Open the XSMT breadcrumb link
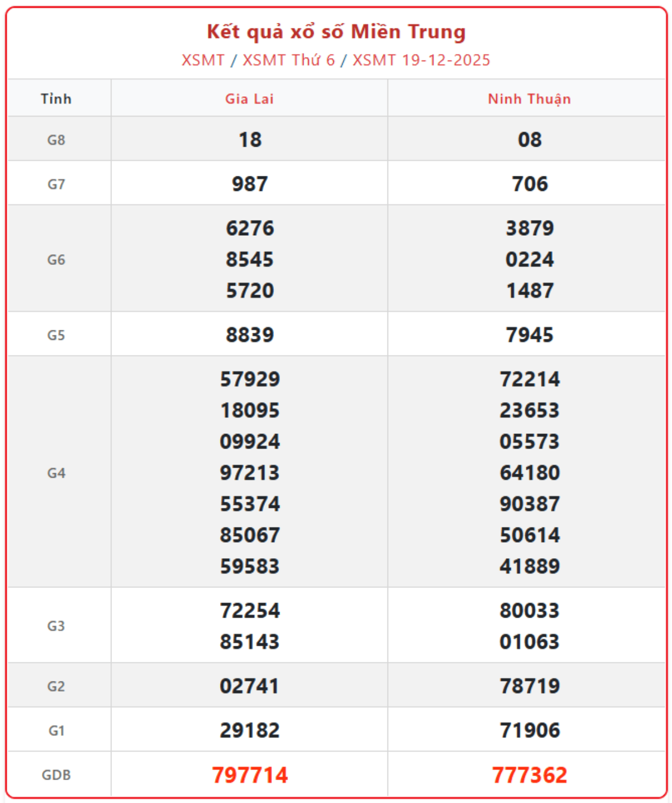 click(203, 60)
